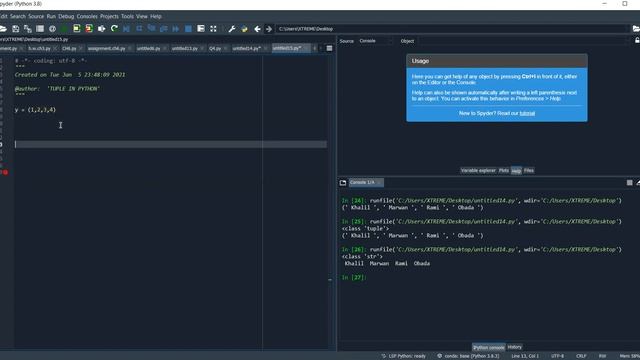Image resolution: width=640 pixels, height=360 pixels.
Task: Switch to CH6.py editor tab
Action: [69, 48]
